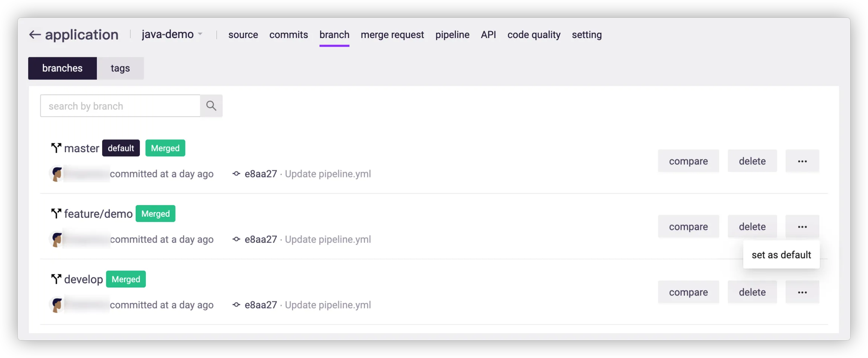Open commit e8aa27 in develop row
Viewport: 868px width, 358px height.
[x=261, y=305]
